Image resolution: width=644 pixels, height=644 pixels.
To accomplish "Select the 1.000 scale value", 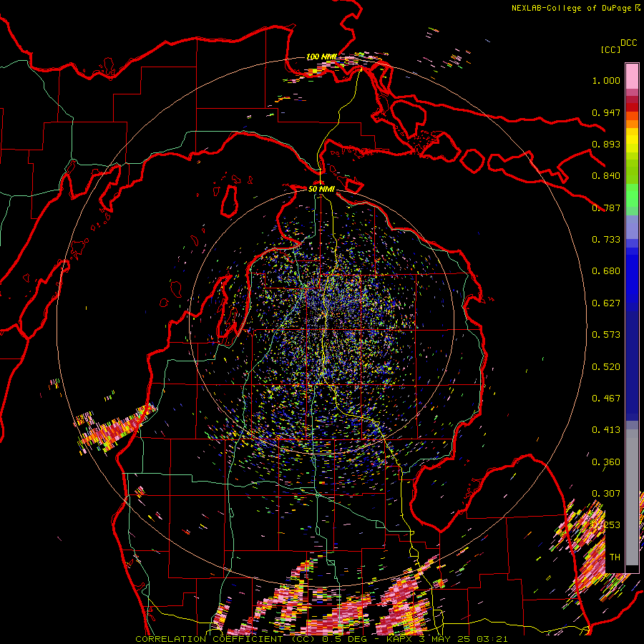I will (606, 80).
